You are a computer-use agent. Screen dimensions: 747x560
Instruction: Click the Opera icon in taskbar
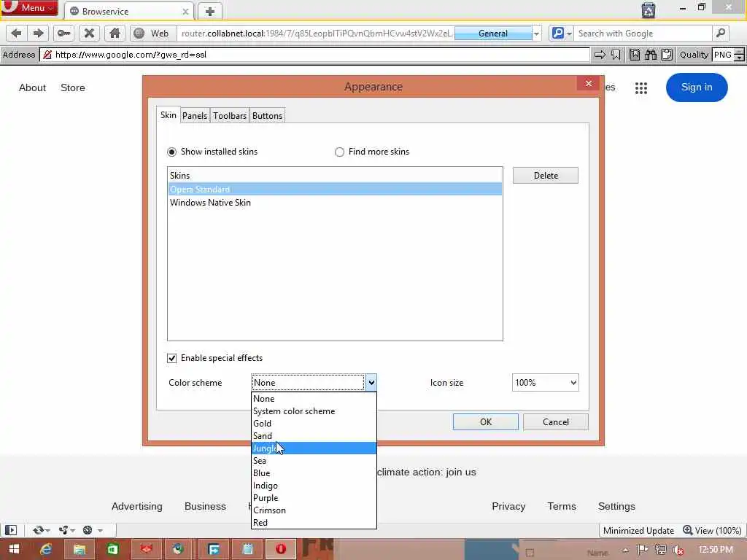[x=281, y=550]
